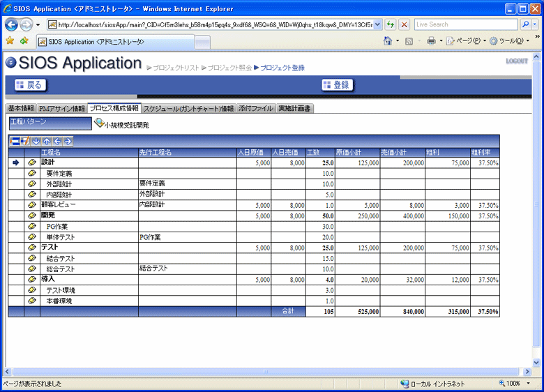Click eraser icon on the 内部設計 row

tap(32, 195)
